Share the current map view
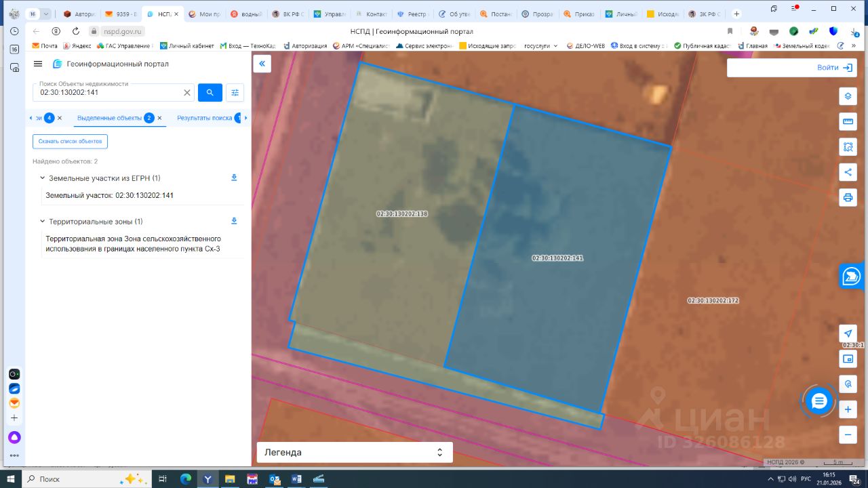 848,171
